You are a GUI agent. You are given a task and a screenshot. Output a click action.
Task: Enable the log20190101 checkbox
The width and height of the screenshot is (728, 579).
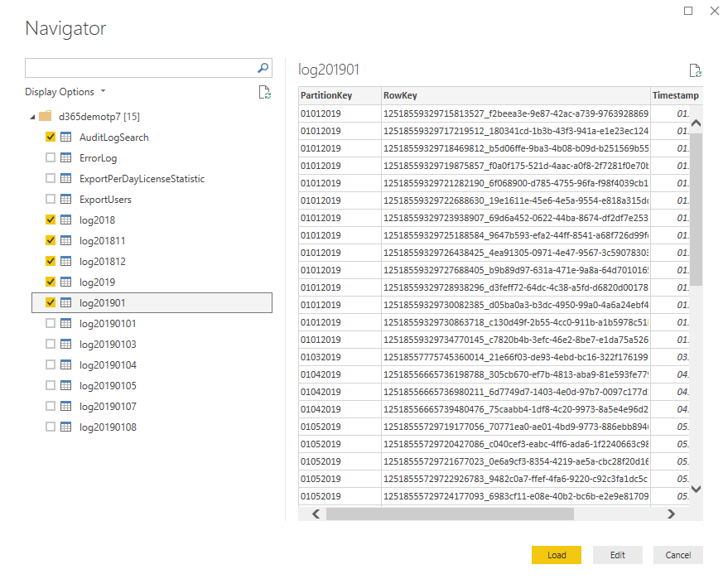(x=51, y=323)
